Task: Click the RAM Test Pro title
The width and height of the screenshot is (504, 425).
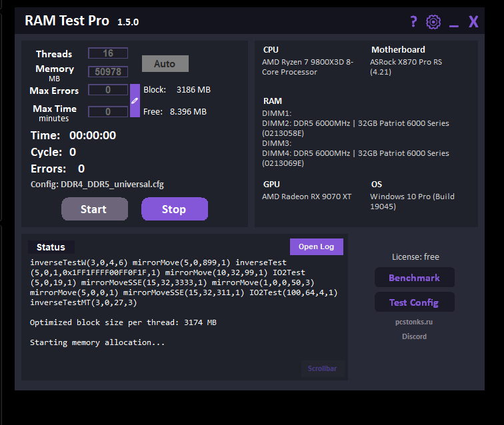Action: (67, 21)
